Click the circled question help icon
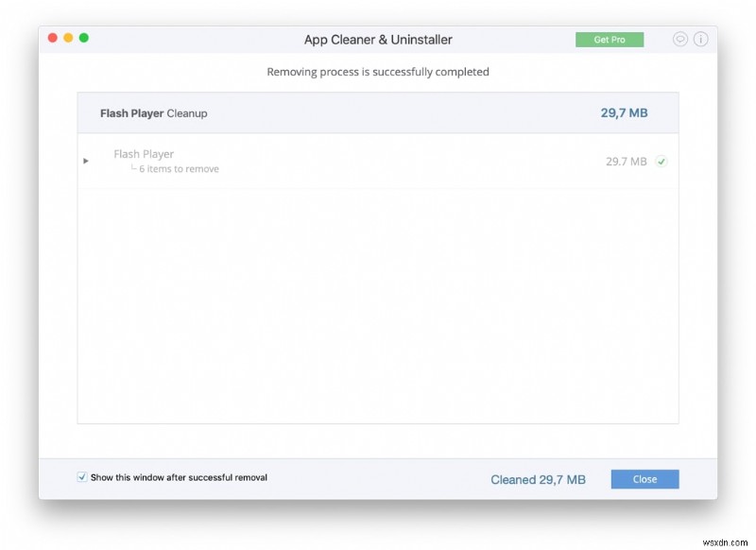Screen dimensions: 756x550 [x=699, y=39]
